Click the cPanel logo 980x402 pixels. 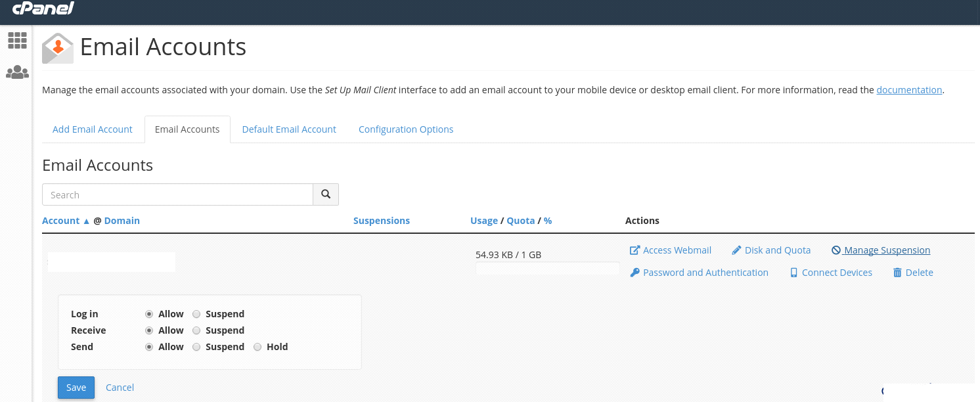point(43,9)
